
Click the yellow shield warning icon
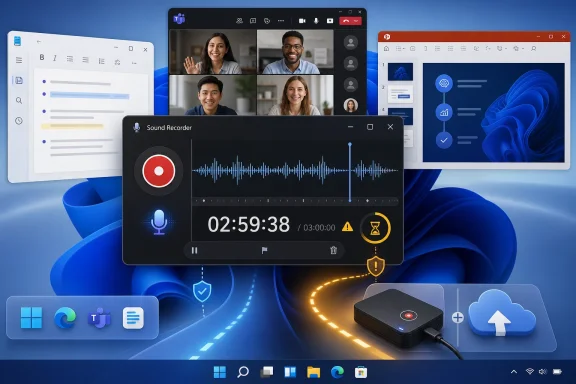tap(376, 265)
